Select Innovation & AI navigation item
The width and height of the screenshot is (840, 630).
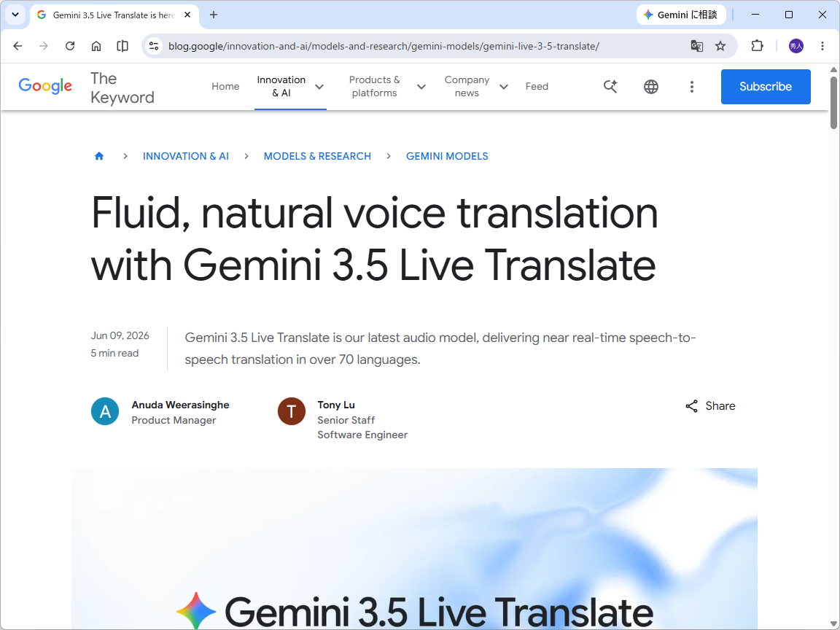[x=281, y=86]
